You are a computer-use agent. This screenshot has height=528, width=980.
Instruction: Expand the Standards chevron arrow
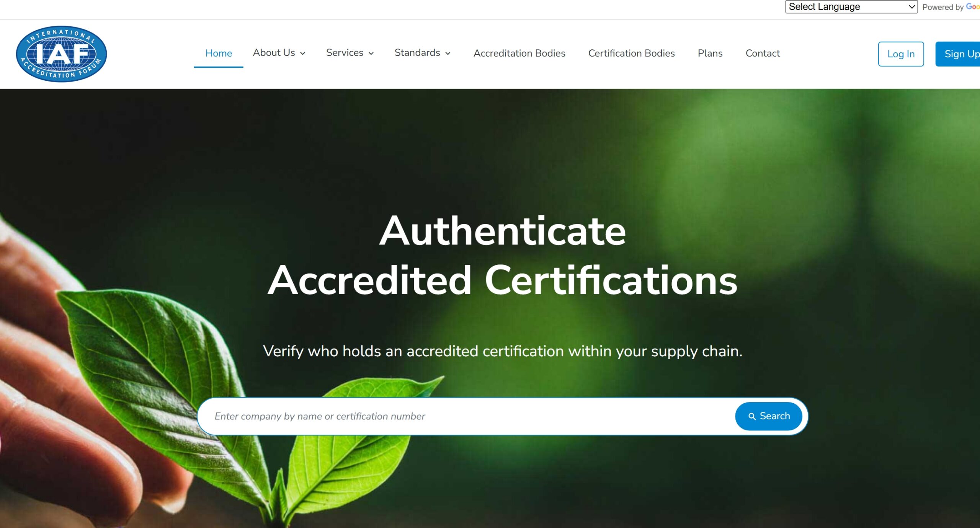448,54
